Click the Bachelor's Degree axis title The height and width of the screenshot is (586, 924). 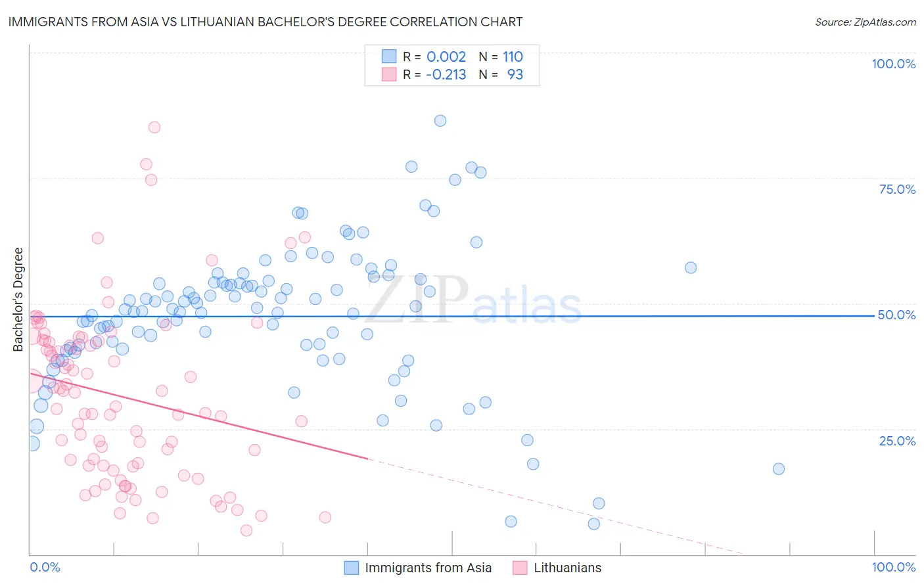tap(18, 300)
